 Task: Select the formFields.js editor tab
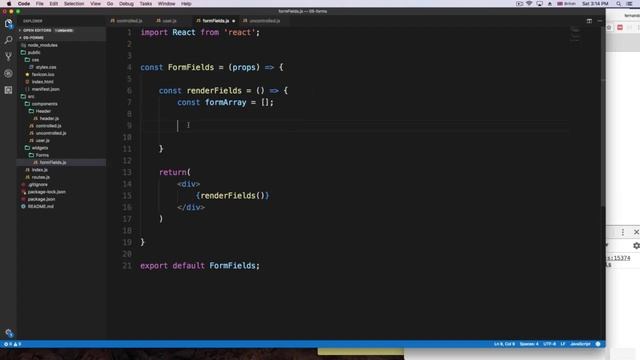213,21
